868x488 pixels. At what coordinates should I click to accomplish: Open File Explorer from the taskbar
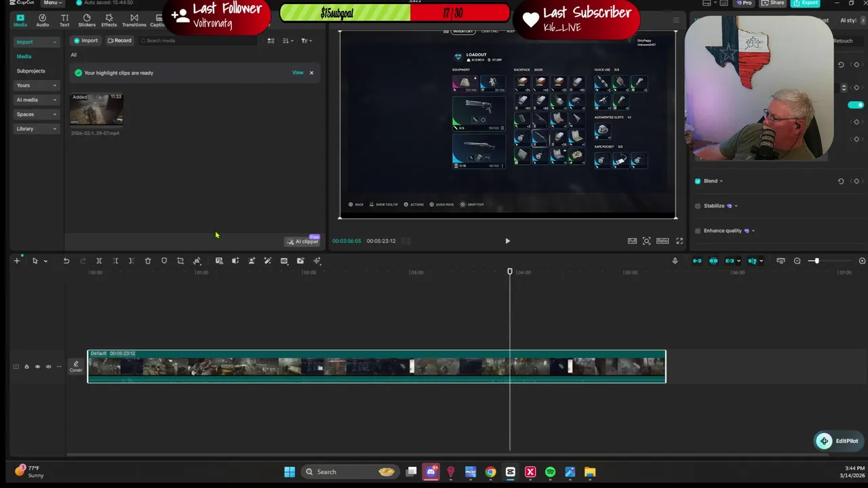pyautogui.click(x=590, y=472)
